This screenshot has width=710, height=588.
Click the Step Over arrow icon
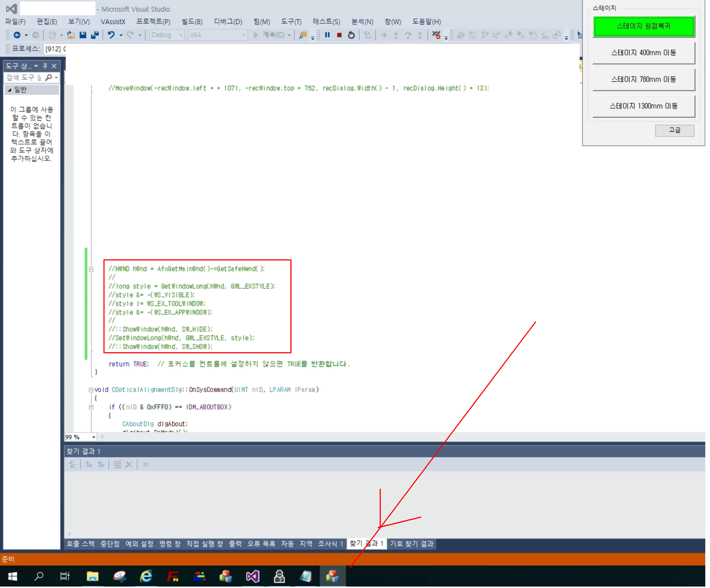[408, 35]
